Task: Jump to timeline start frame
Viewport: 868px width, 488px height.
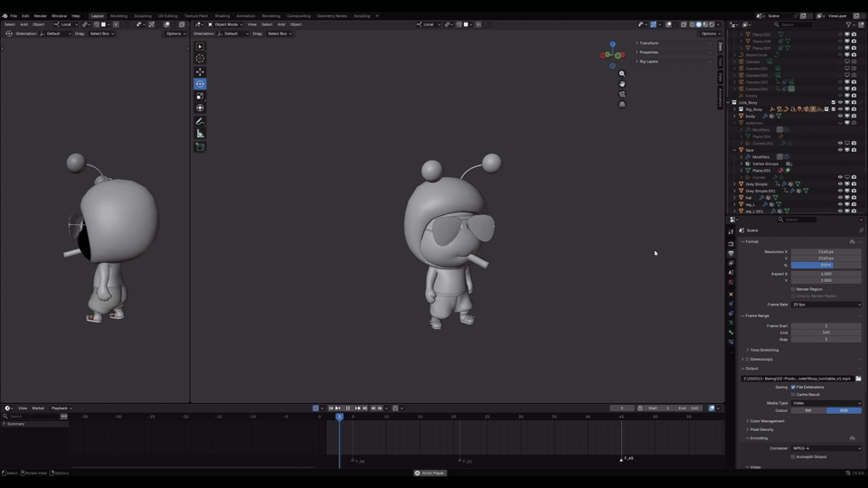Action: 331,408
